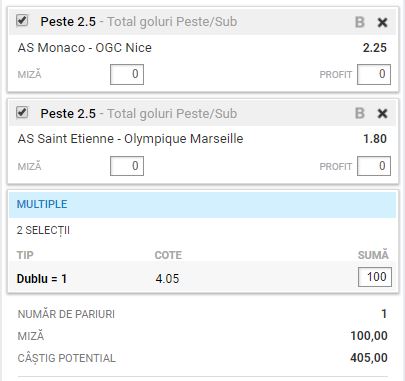Click the 1.80 odds for Saint Etienne match
The image size is (405, 381).
click(375, 139)
